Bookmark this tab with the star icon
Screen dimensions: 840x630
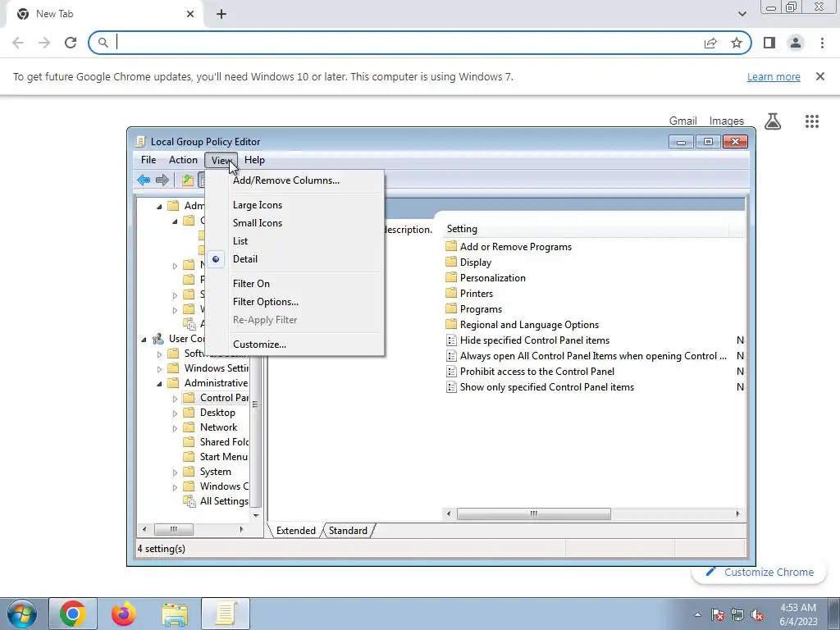(x=737, y=43)
